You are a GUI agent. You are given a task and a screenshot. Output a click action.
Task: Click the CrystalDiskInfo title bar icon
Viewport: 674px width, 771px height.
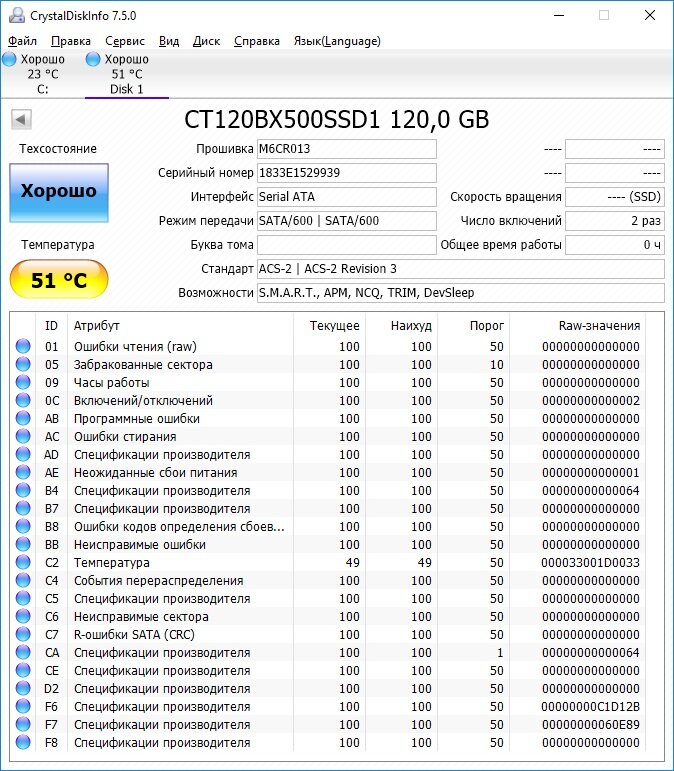17,15
